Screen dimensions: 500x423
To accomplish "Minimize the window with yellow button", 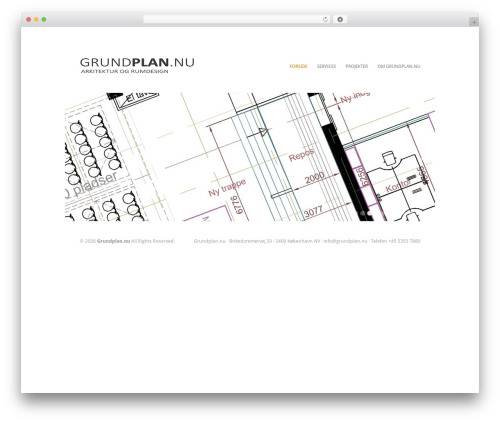I will coord(36,19).
